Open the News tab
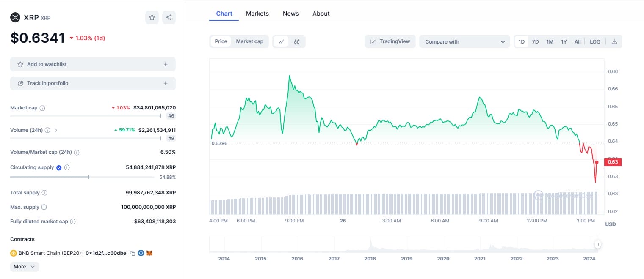The image size is (644, 279). pos(290,14)
